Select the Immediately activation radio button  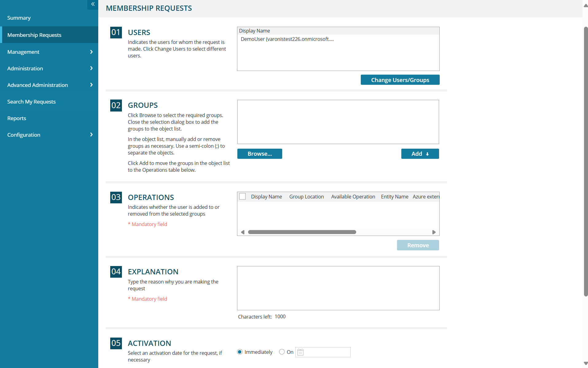(x=240, y=352)
